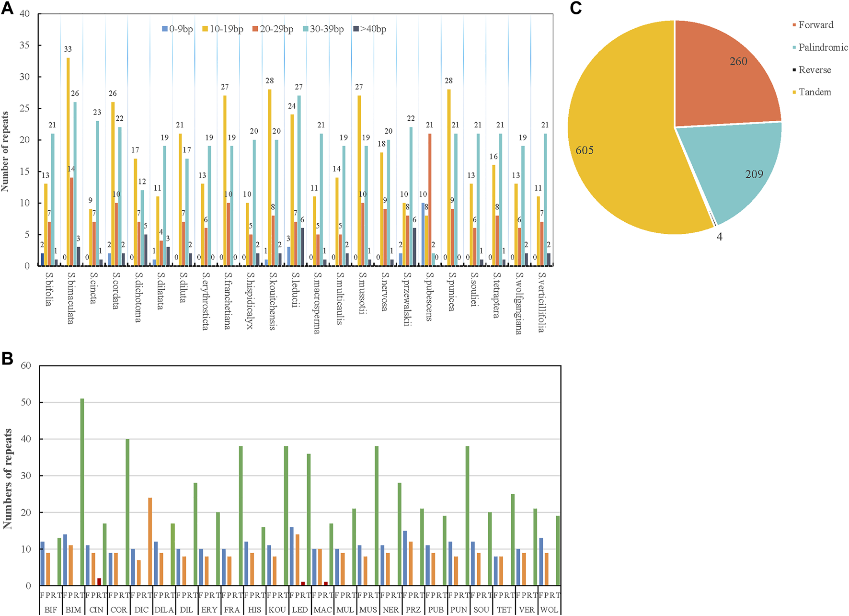Click the 0-9bp legend swatch
This screenshot has width=849, height=616.
pos(165,29)
